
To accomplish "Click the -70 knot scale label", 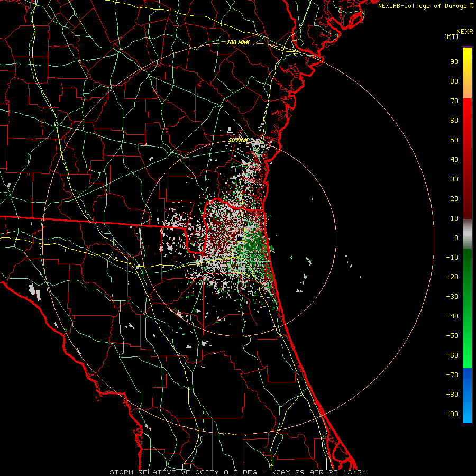I will pyautogui.click(x=452, y=375).
